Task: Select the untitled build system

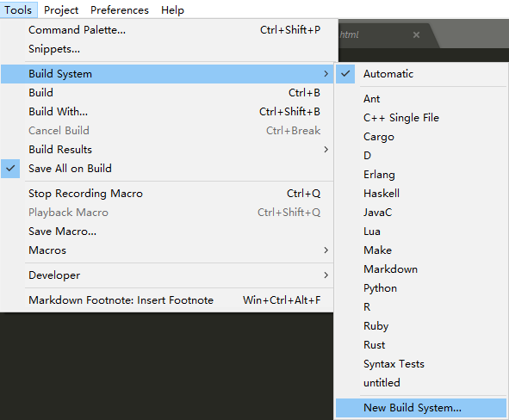Action: 421,383
